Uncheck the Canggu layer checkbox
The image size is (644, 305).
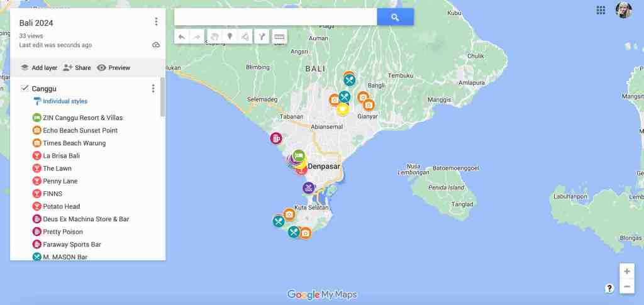pyautogui.click(x=25, y=88)
